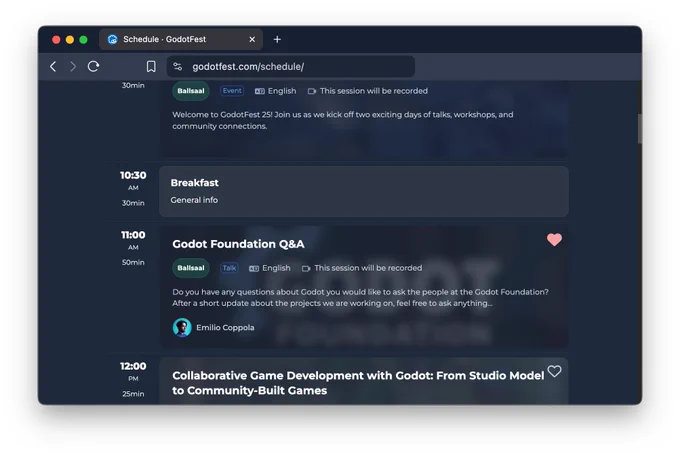Open Emilio Coppola speaker profile name
Viewport: 680px width, 455px height.
tap(225, 327)
